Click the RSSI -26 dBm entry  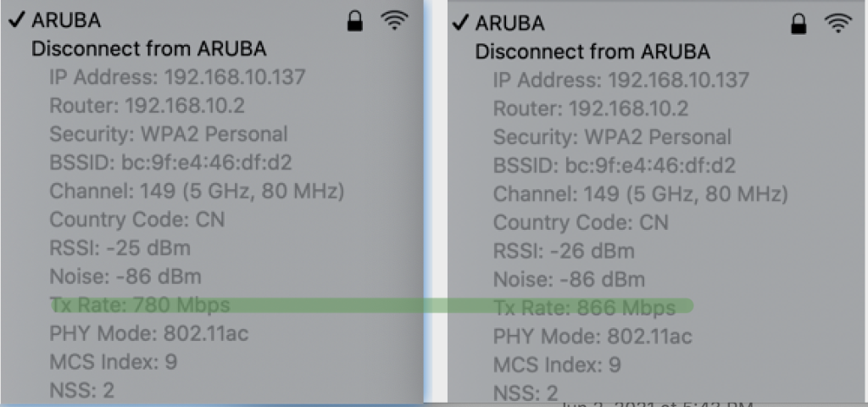pyautogui.click(x=564, y=251)
